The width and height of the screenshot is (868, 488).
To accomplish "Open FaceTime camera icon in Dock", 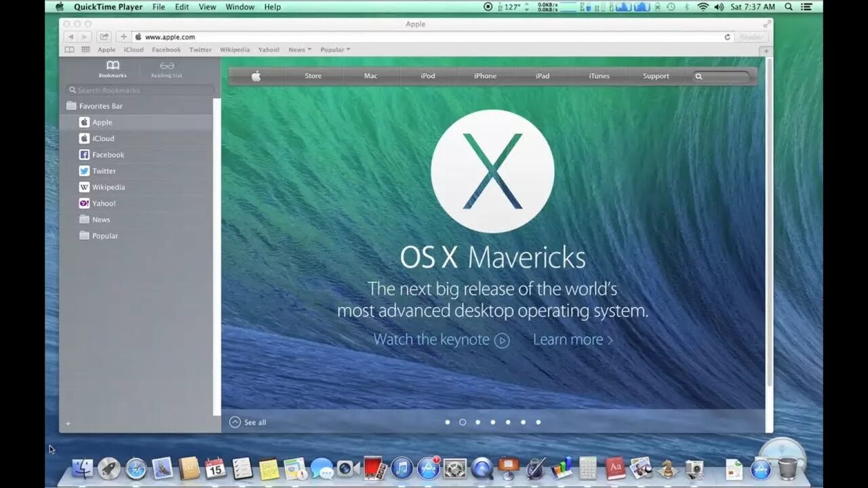I will point(348,468).
